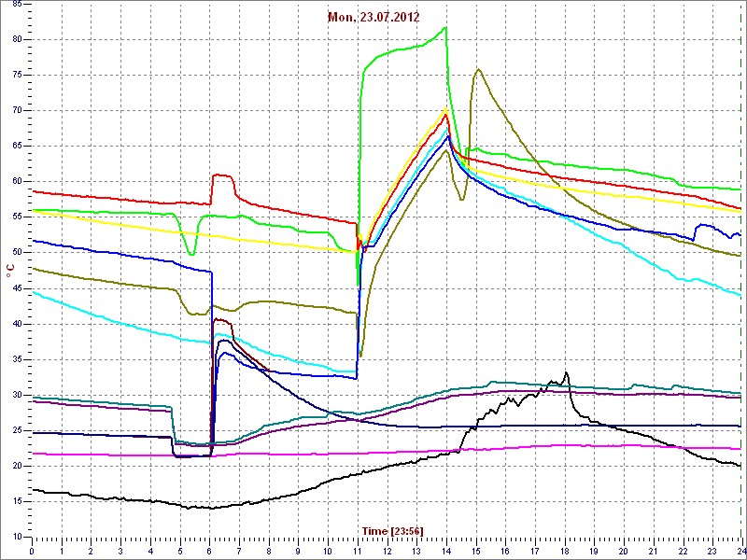Select the 50 value on temperature axis
The height and width of the screenshot is (560, 747).
pos(16,252)
